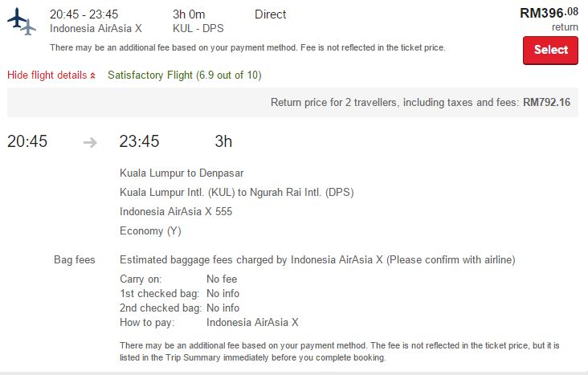Click the 1st checked bag No info entry

pos(179,294)
